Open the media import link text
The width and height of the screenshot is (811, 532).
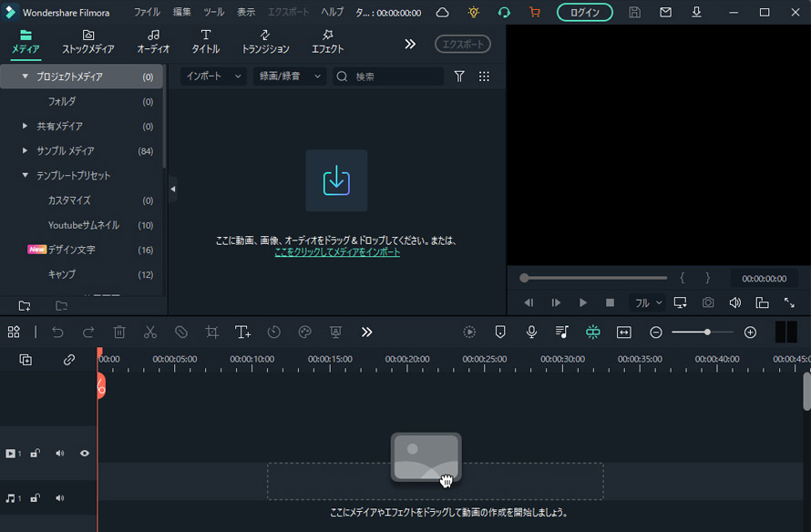[x=338, y=250]
